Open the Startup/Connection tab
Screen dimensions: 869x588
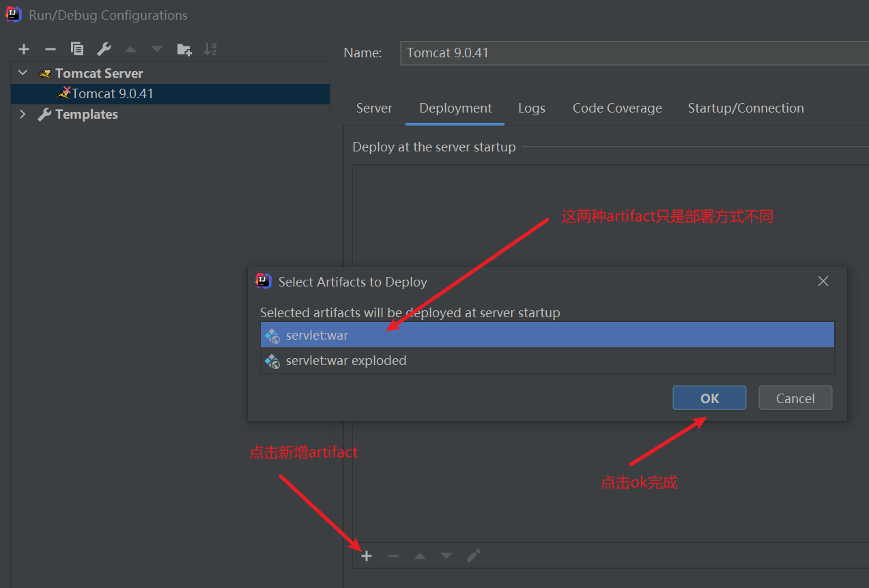(x=745, y=108)
